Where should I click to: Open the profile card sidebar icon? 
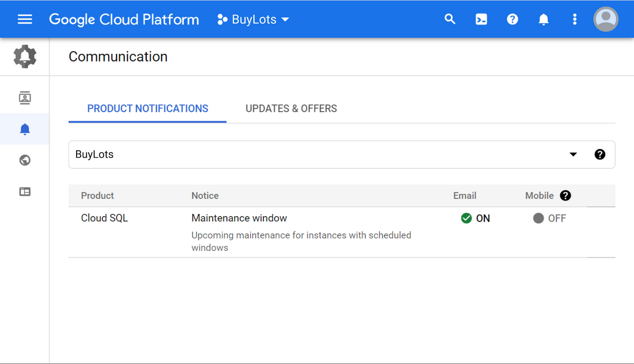[25, 98]
